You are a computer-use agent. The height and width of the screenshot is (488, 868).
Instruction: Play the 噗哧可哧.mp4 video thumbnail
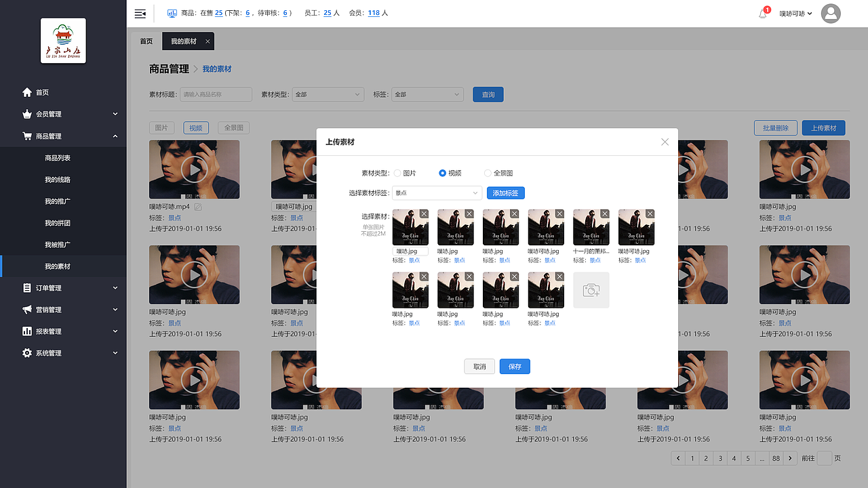[x=194, y=169]
